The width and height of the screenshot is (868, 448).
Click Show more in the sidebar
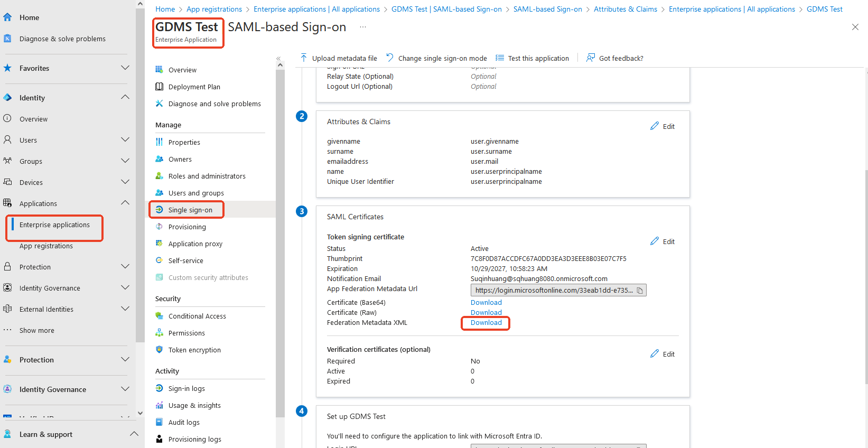pos(37,330)
